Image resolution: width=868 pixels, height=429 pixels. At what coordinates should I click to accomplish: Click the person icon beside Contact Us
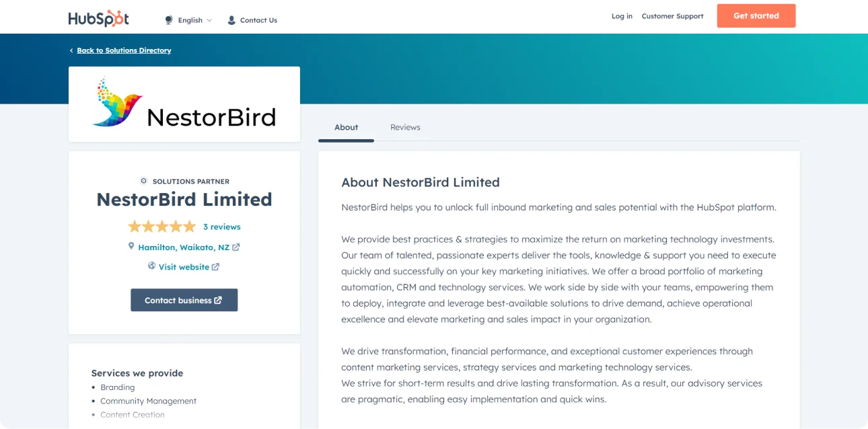[231, 20]
